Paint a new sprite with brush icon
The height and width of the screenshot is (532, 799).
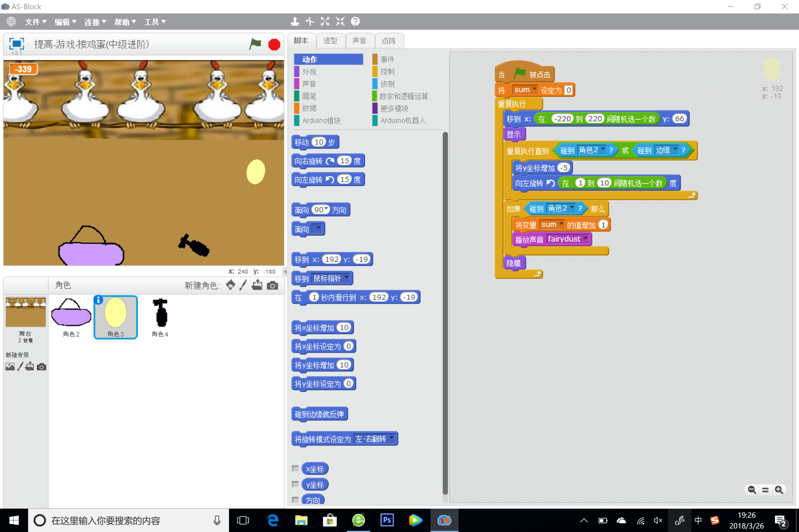(243, 285)
